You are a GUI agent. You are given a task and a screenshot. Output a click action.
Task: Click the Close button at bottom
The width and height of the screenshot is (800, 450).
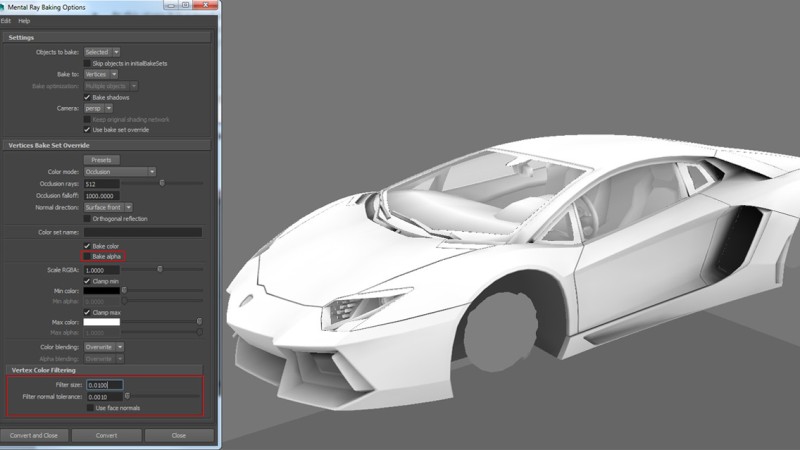[x=179, y=435]
